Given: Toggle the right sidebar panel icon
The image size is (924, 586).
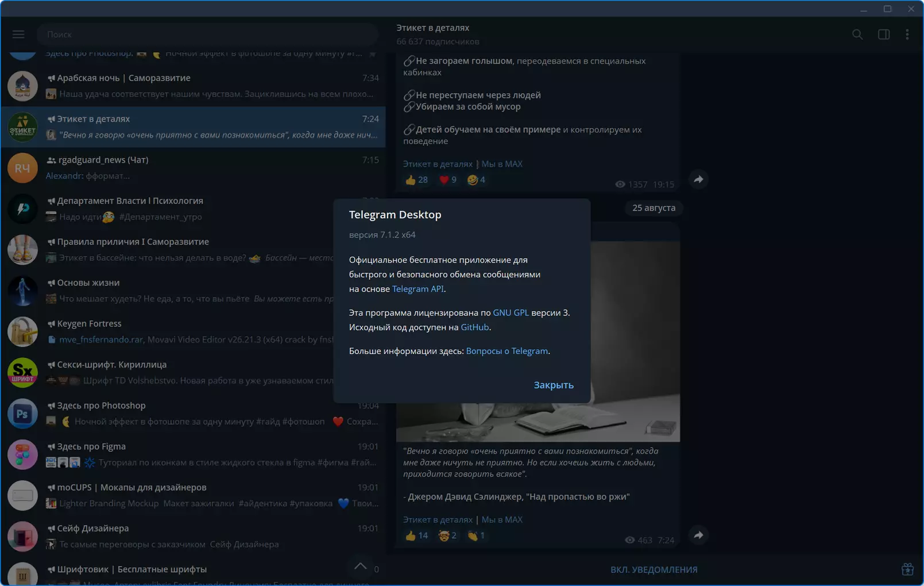Looking at the screenshot, I should coord(884,34).
